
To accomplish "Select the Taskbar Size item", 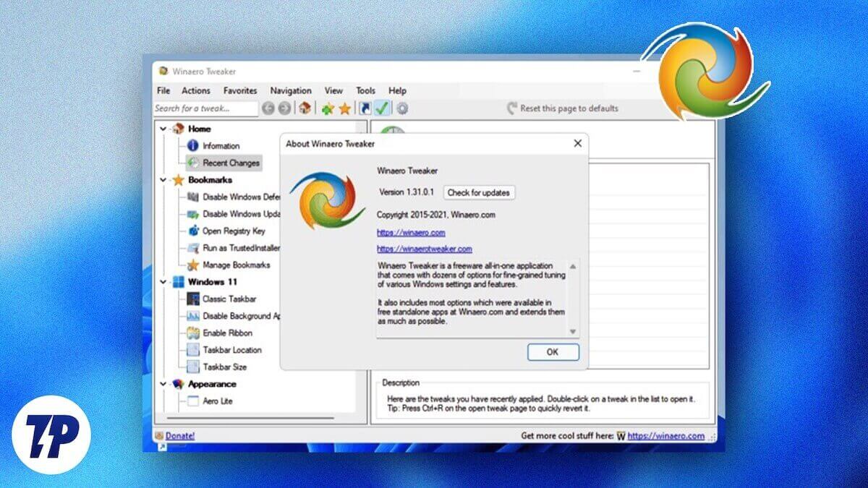I will coord(224,367).
